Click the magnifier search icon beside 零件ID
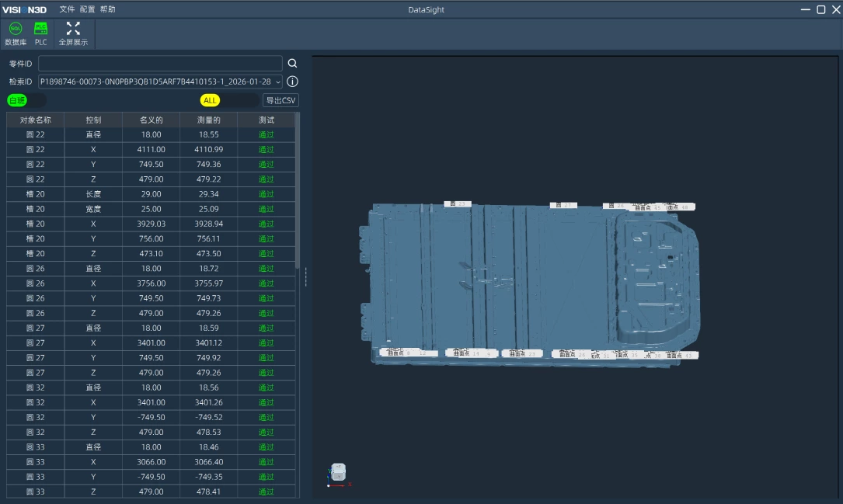This screenshot has height=504, width=843. [x=293, y=64]
